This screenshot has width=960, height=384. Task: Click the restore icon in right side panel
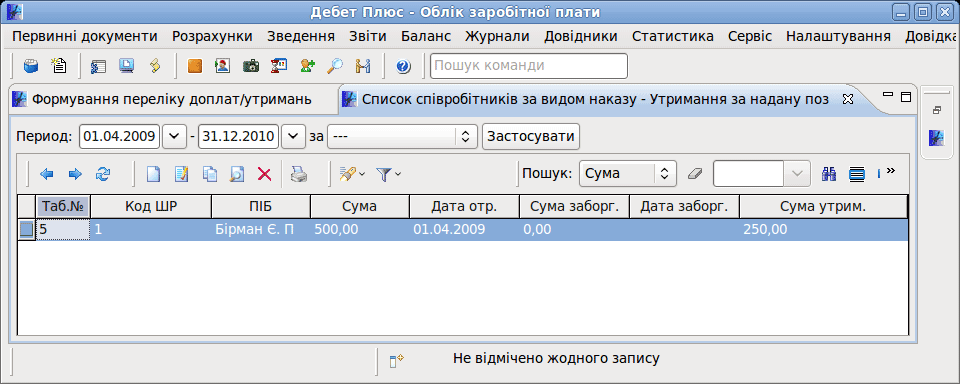pos(936,111)
